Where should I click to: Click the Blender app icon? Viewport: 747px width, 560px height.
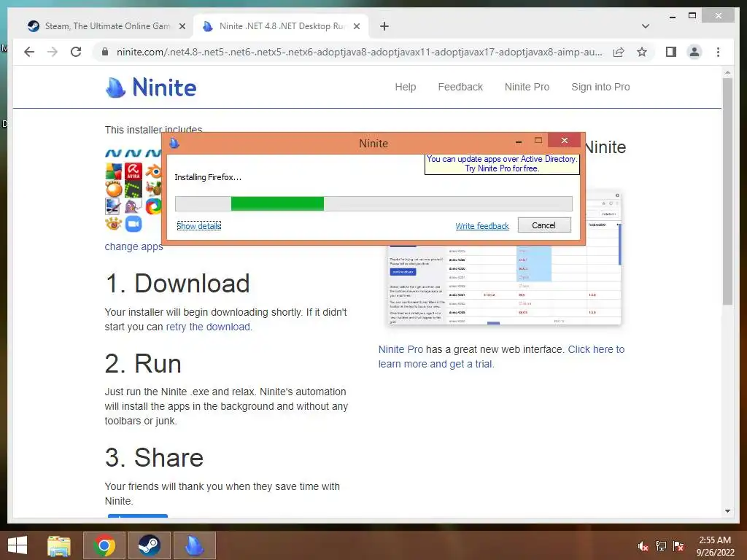point(153,171)
